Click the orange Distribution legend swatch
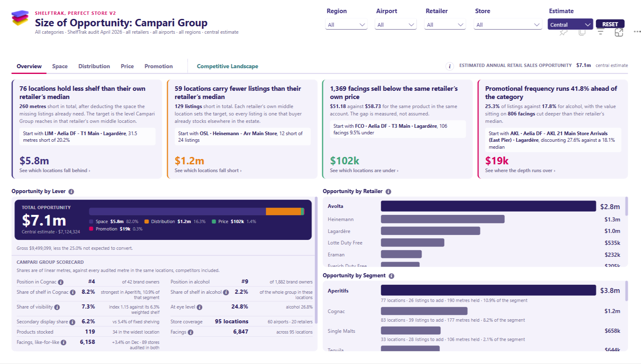Screen dimensions: 641x364 pos(147,221)
